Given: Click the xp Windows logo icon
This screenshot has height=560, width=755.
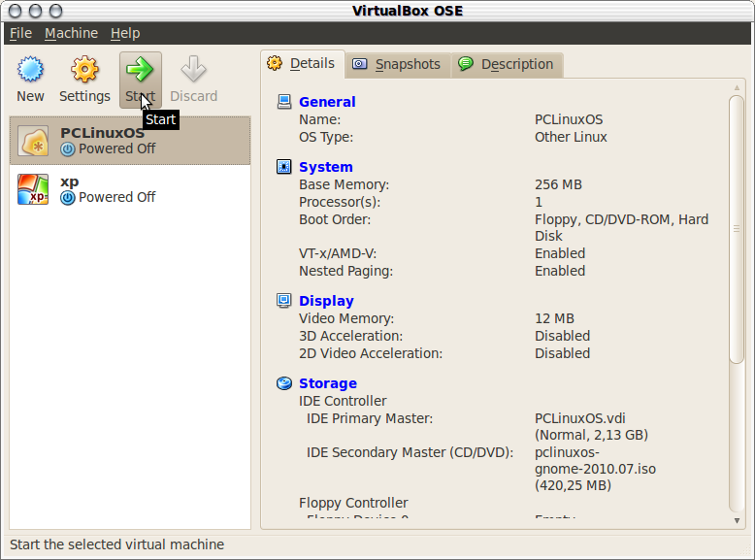Looking at the screenshot, I should [33, 189].
